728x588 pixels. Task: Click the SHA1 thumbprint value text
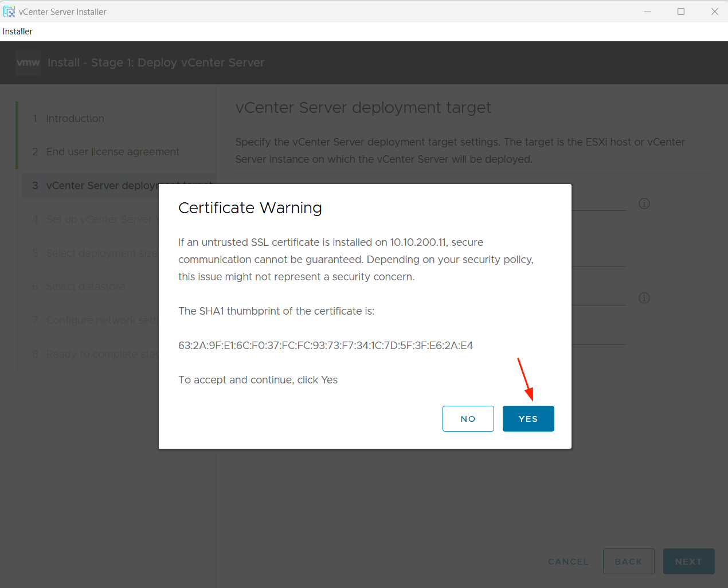326,346
